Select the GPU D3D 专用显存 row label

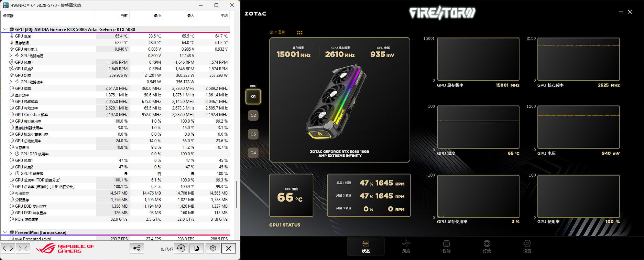click(x=31, y=206)
